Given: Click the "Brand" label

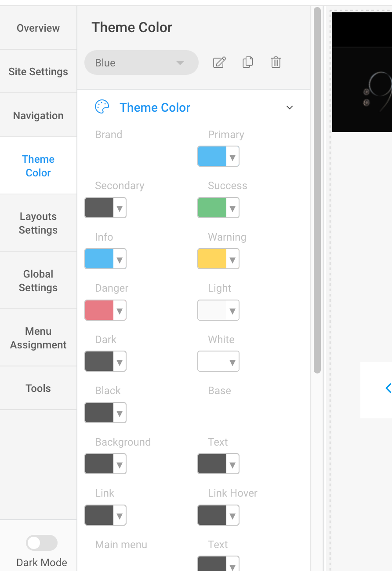Looking at the screenshot, I should coord(109,135).
